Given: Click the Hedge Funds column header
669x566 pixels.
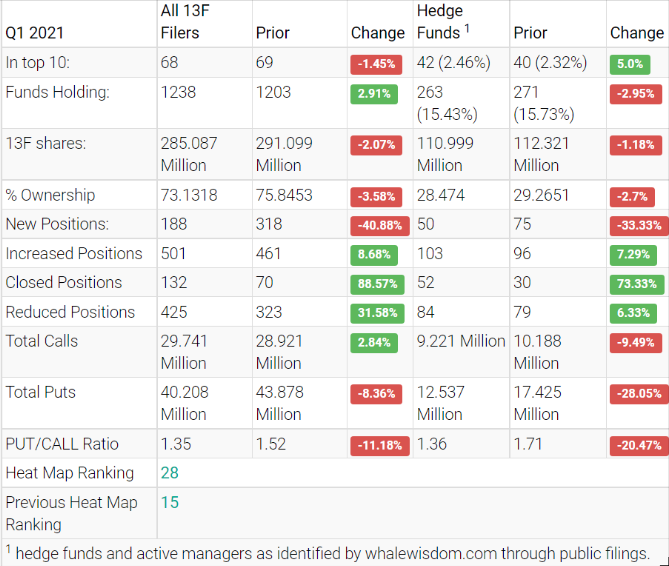Looking at the screenshot, I should [x=439, y=22].
